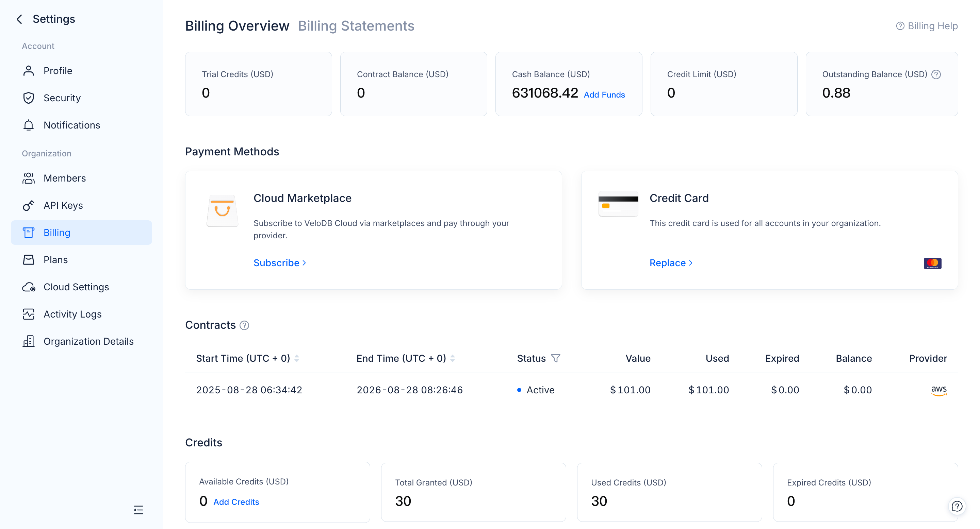Screen dimensions: 980x529
Task: Click the Used Credits value 30
Action: [x=599, y=501]
